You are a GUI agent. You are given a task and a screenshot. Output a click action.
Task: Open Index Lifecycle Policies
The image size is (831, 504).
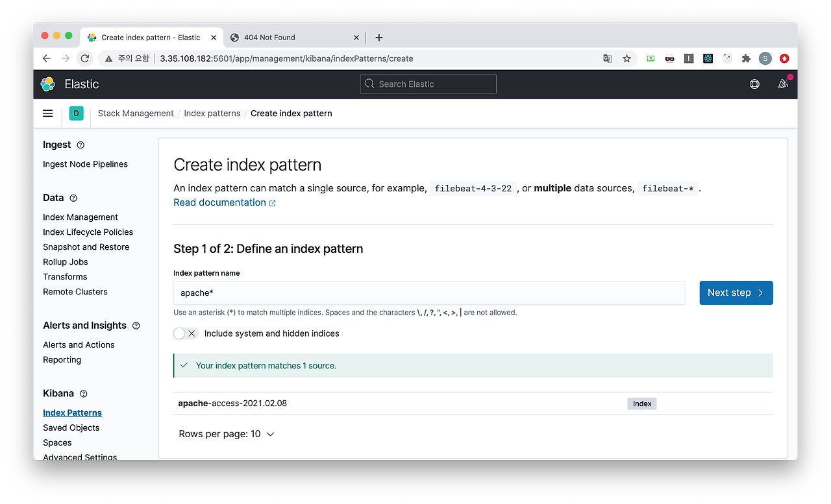(x=88, y=232)
